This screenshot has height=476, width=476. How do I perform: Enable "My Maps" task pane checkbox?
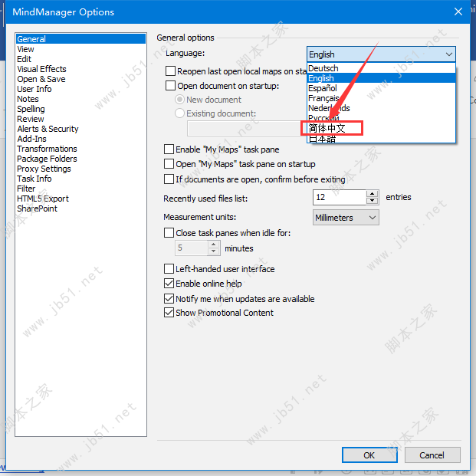169,149
